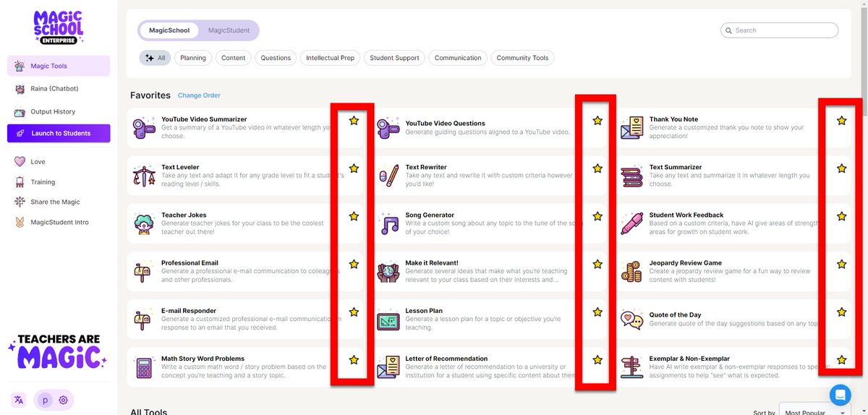The width and height of the screenshot is (868, 415).
Task: Open Letter of Recommendation document icon
Action: point(388,367)
